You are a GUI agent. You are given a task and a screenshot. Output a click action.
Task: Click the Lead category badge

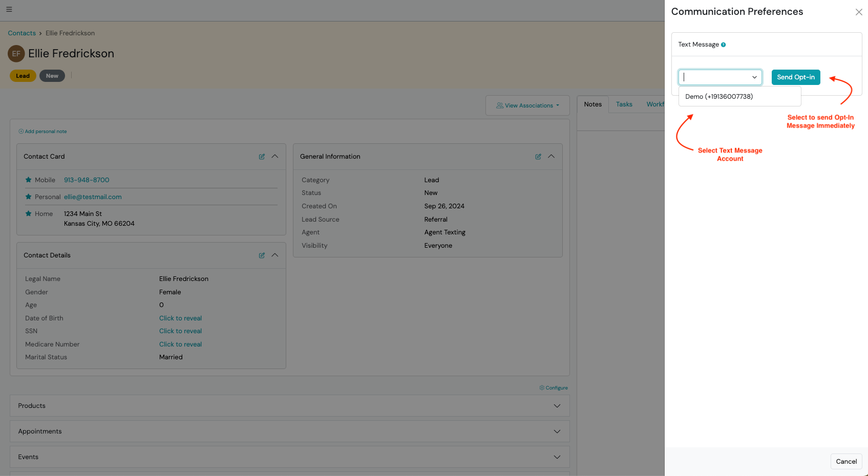tap(23, 76)
